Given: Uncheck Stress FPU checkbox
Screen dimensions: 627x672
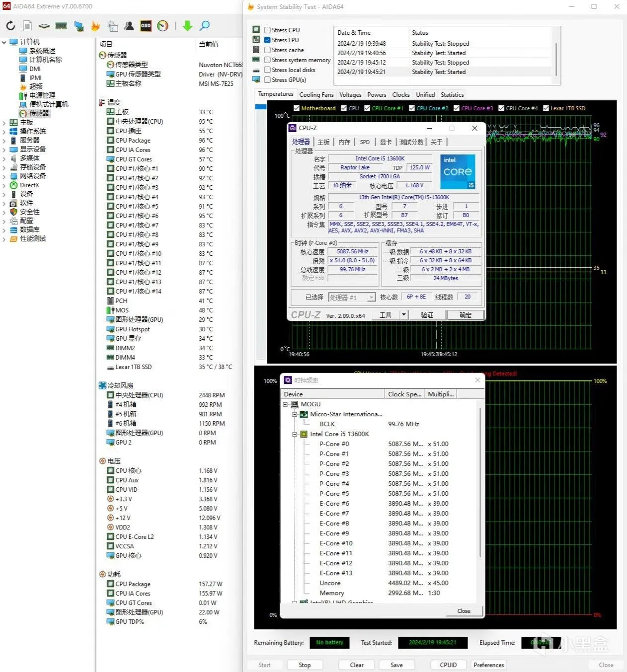Looking at the screenshot, I should [x=267, y=40].
